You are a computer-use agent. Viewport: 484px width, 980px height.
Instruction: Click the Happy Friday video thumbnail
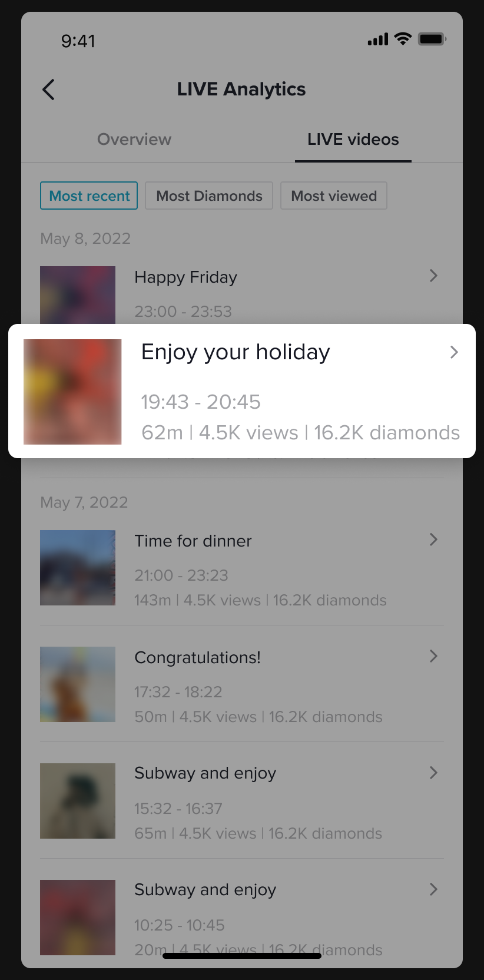tap(78, 294)
